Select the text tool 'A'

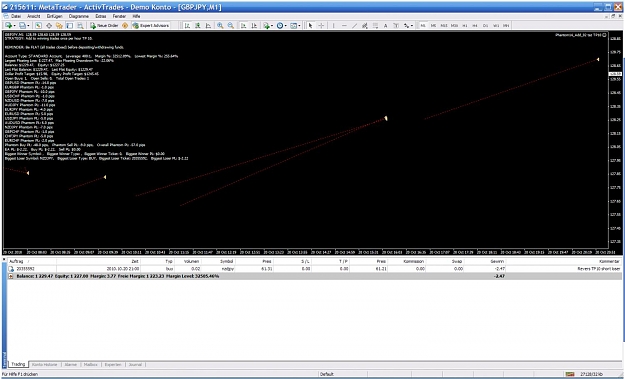pos(385,26)
